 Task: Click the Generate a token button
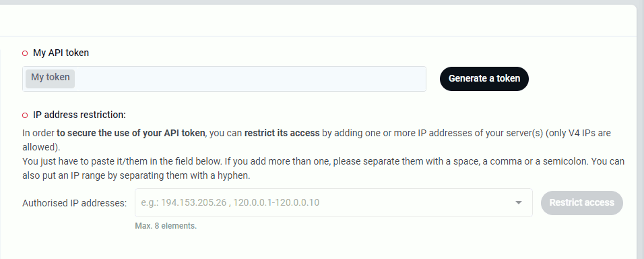pyautogui.click(x=484, y=78)
